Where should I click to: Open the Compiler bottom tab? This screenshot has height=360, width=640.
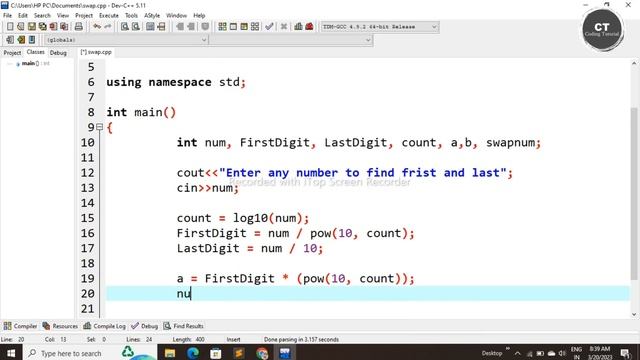click(20, 326)
